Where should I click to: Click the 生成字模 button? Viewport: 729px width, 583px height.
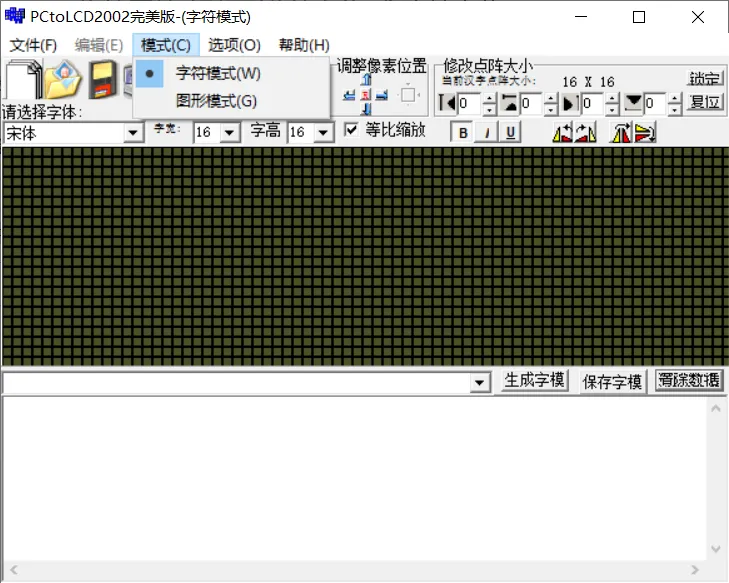click(x=534, y=381)
